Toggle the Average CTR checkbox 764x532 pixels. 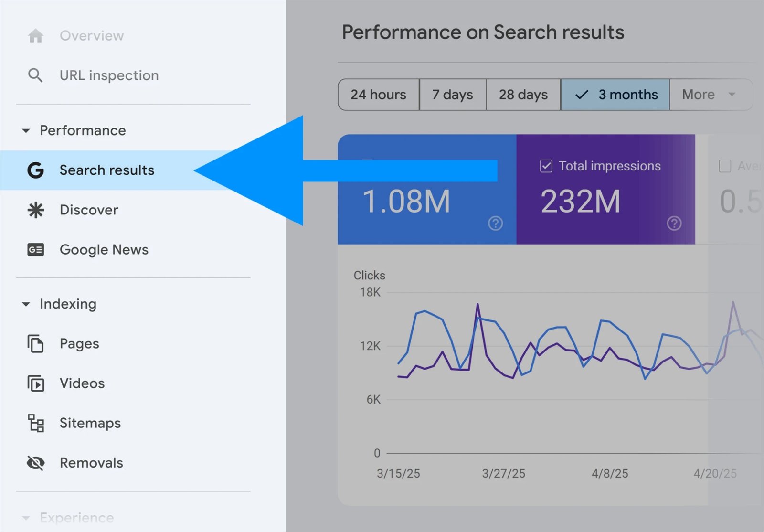pyautogui.click(x=725, y=166)
